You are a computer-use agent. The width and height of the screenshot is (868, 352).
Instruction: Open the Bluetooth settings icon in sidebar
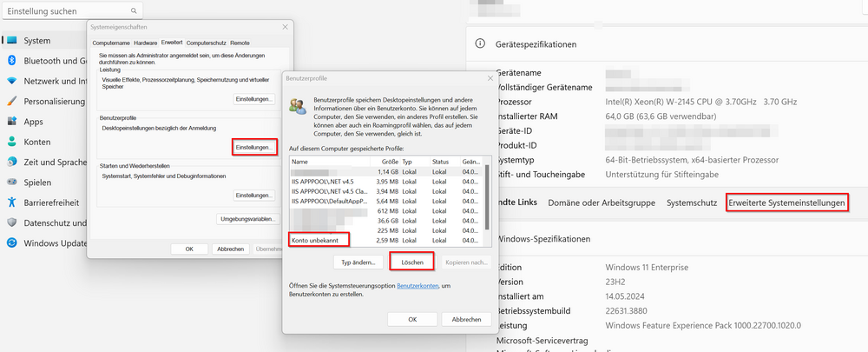tap(12, 61)
